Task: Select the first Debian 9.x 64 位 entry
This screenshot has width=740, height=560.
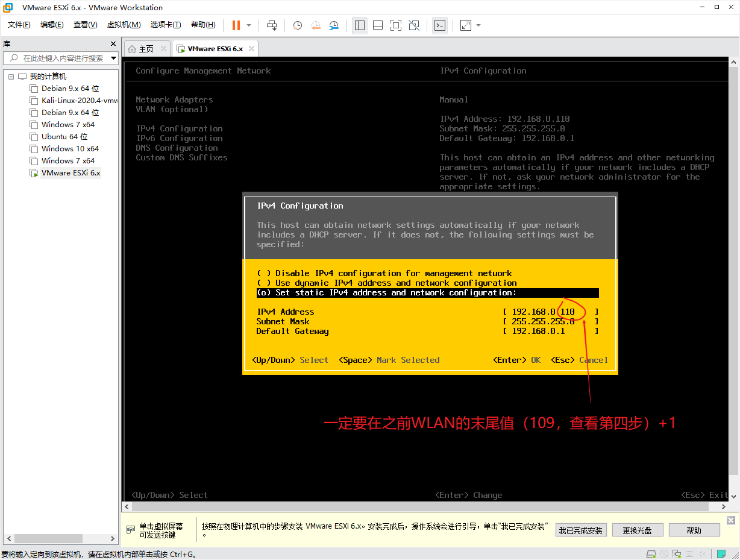Action: (x=70, y=89)
